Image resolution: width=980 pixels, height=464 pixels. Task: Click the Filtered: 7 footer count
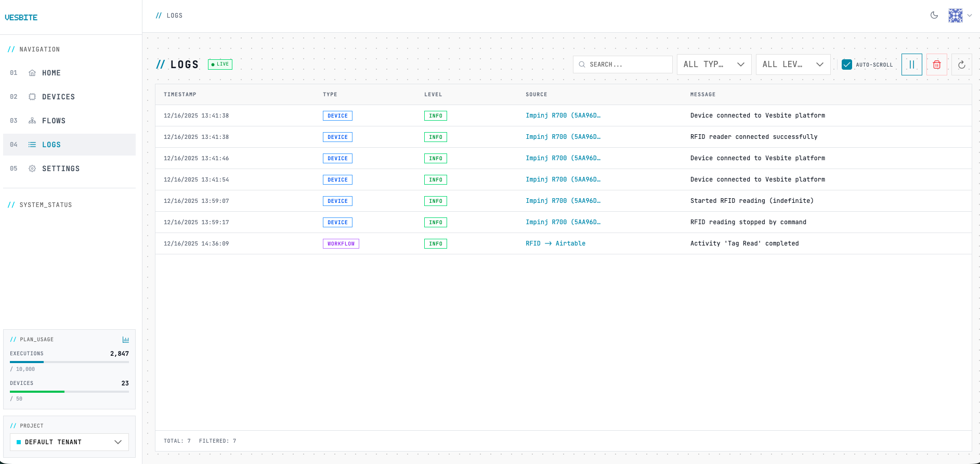(218, 441)
